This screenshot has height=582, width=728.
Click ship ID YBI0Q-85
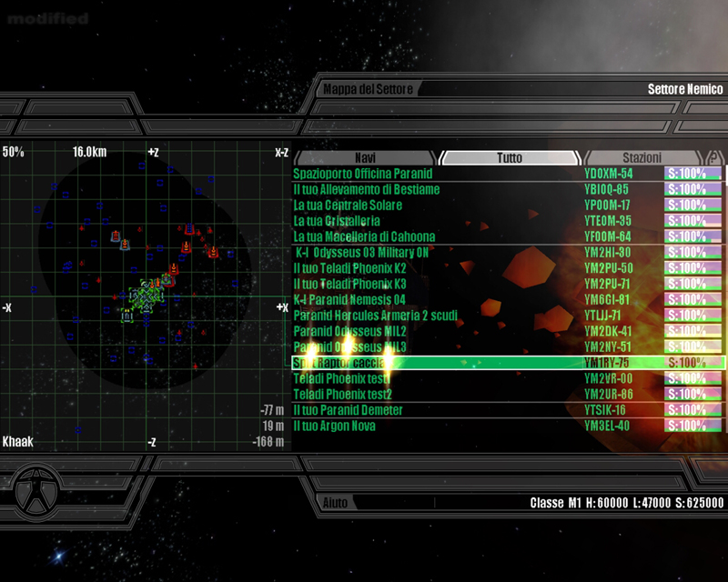[606, 189]
